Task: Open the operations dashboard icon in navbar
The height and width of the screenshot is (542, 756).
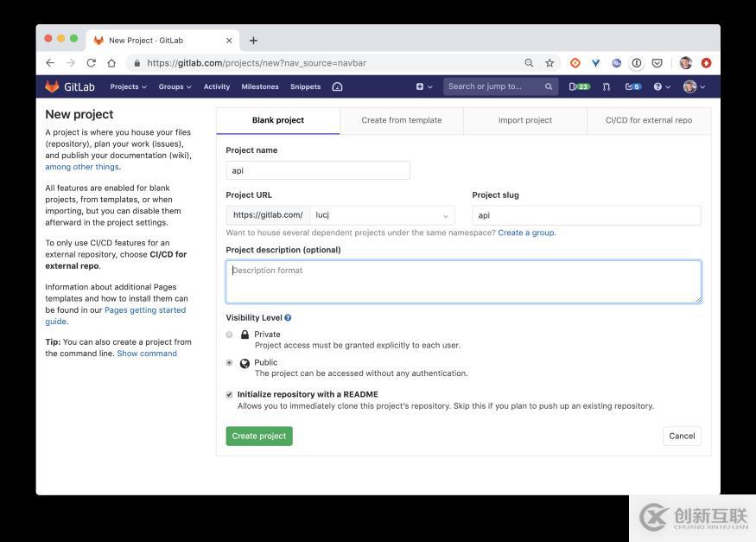Action: pos(338,86)
